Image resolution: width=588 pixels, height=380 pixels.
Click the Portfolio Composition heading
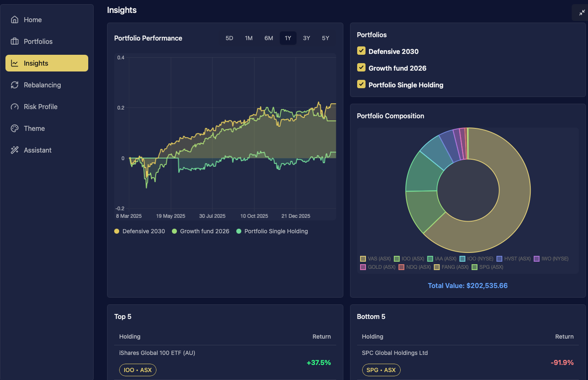click(x=390, y=116)
